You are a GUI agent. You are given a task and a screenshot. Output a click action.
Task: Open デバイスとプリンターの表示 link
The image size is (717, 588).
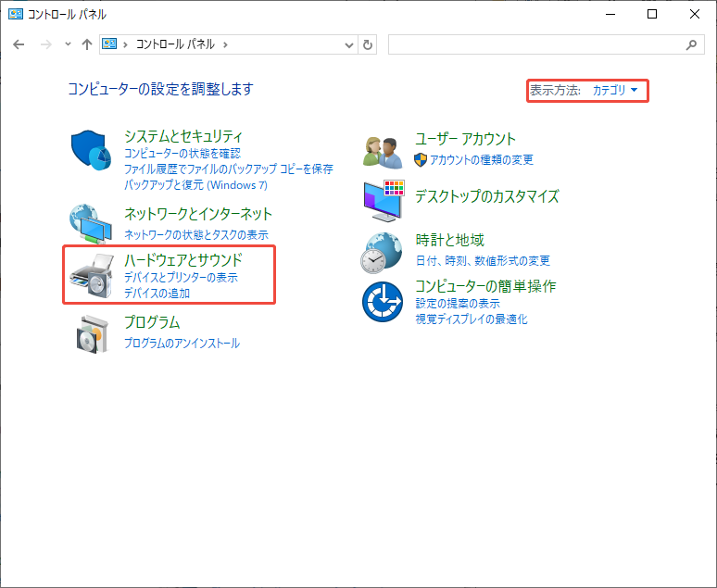tap(181, 277)
